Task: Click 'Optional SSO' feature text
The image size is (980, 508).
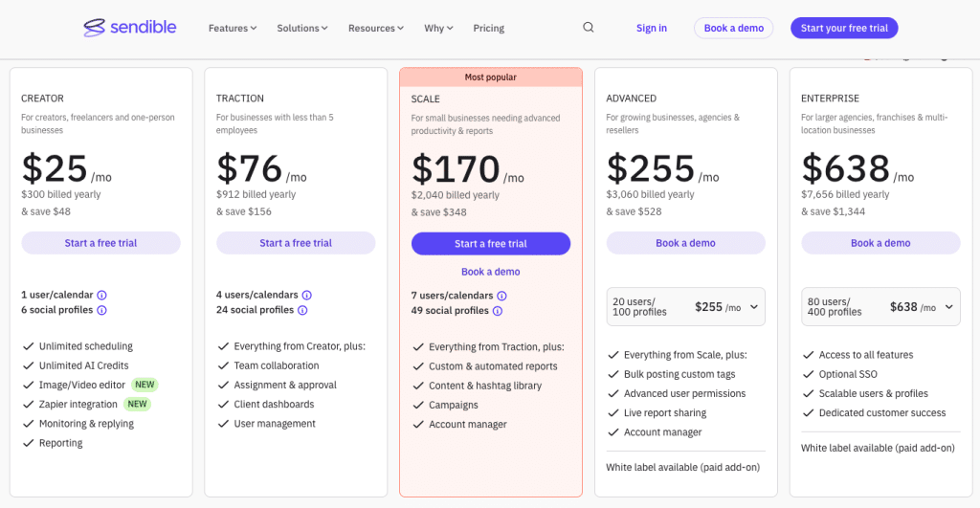Action: pyautogui.click(x=848, y=374)
